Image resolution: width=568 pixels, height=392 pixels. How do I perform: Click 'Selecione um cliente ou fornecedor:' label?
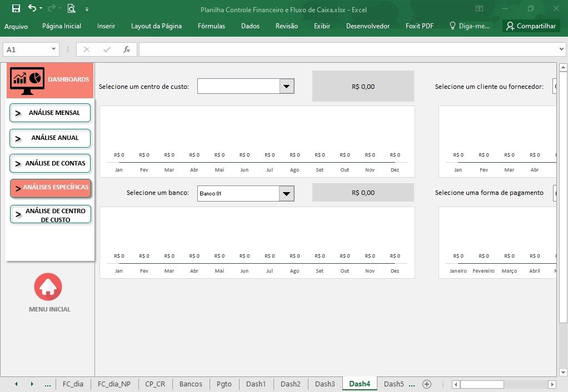[489, 87]
